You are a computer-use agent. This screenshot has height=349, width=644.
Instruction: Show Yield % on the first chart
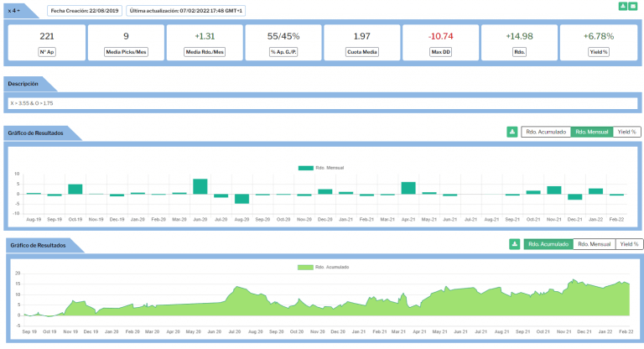point(626,132)
